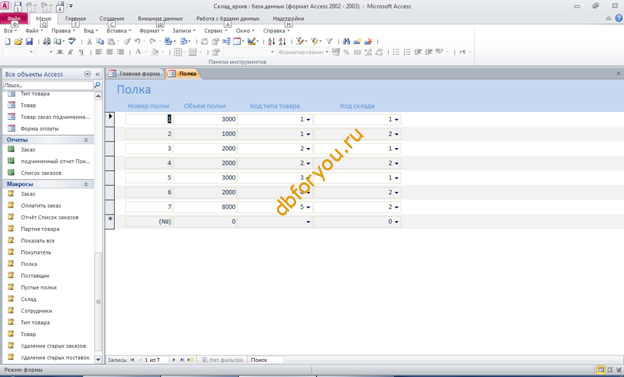
Task: Click the navigation pane Поиск field
Action: coord(48,85)
